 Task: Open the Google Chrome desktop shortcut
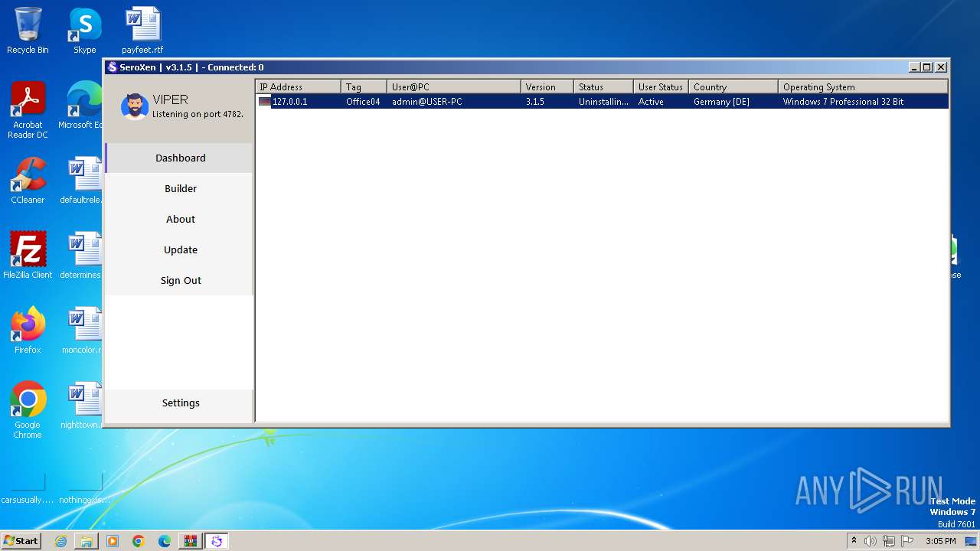(28, 409)
